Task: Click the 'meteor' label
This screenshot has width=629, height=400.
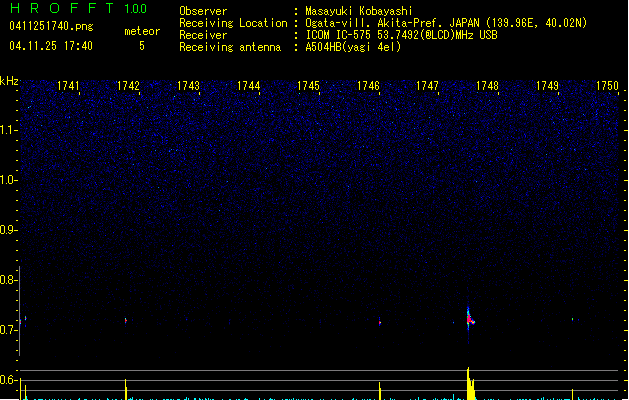Action: pos(142,31)
